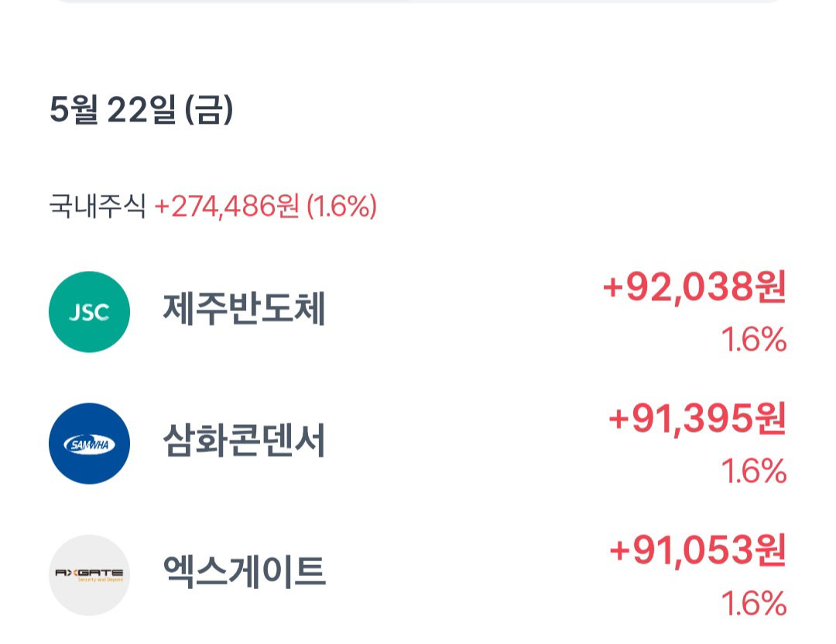The image size is (836, 644).
Task: Click the 1.6% under +92,038원
Action: point(754,340)
